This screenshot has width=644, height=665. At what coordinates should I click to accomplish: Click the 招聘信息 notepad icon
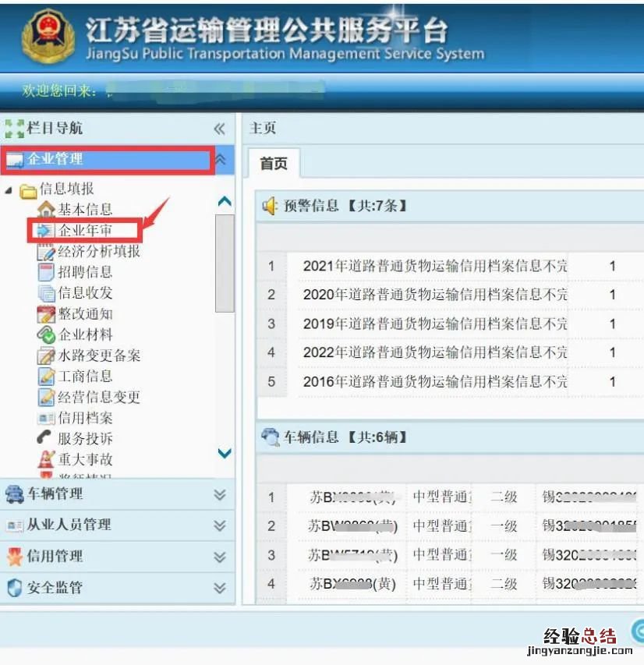[x=46, y=272]
